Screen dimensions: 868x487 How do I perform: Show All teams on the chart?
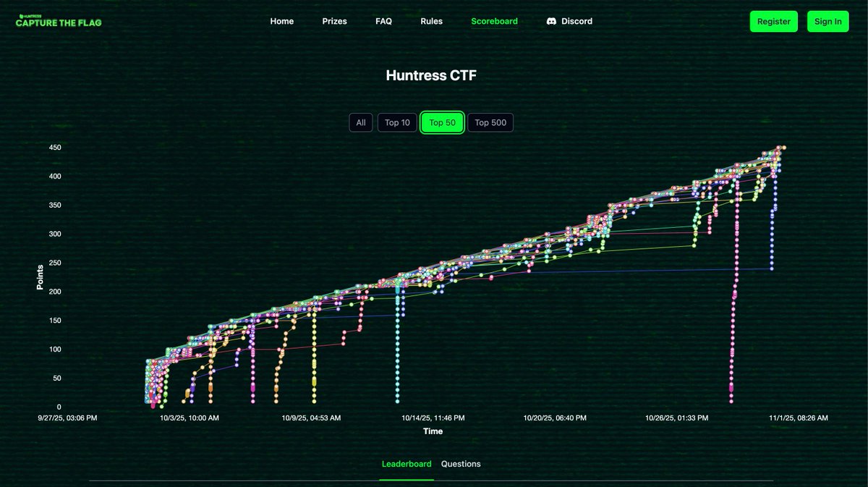pos(361,122)
